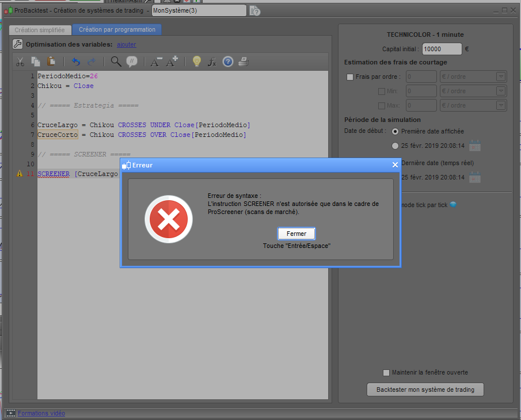Click SCREENER keyword on line 11
The image size is (521, 420).
pos(54,174)
